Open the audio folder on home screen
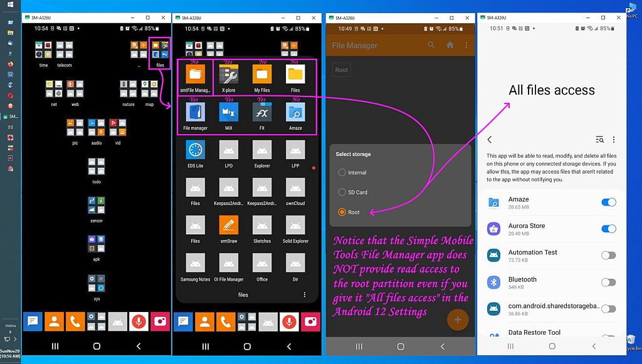This screenshot has width=642, height=364. (97, 128)
